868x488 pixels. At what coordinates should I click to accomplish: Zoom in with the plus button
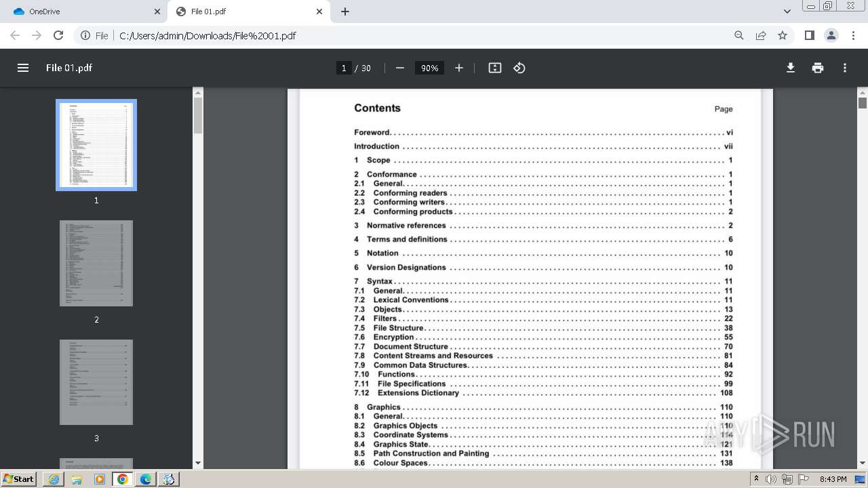point(459,68)
